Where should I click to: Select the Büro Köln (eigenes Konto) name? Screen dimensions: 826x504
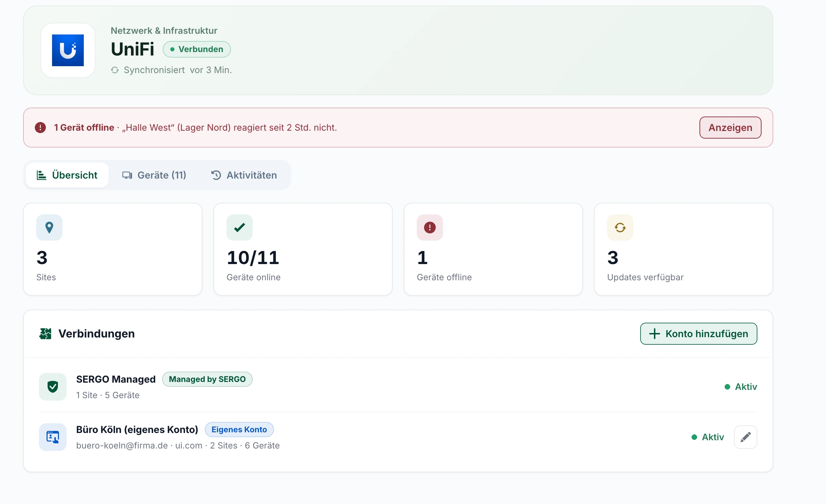click(137, 430)
